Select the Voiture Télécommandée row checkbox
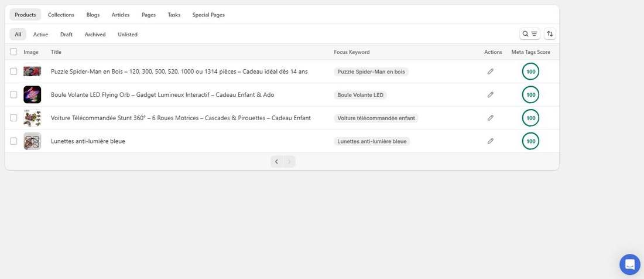The width and height of the screenshot is (644, 279). [13, 118]
